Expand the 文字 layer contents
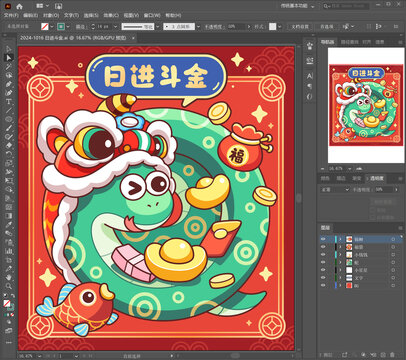The image size is (406, 360). coord(340,278)
